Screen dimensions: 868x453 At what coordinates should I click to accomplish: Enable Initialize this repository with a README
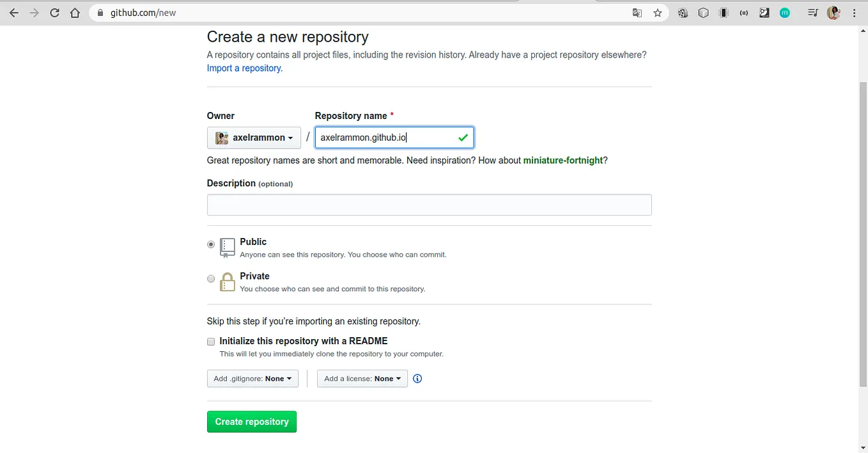pyautogui.click(x=211, y=342)
